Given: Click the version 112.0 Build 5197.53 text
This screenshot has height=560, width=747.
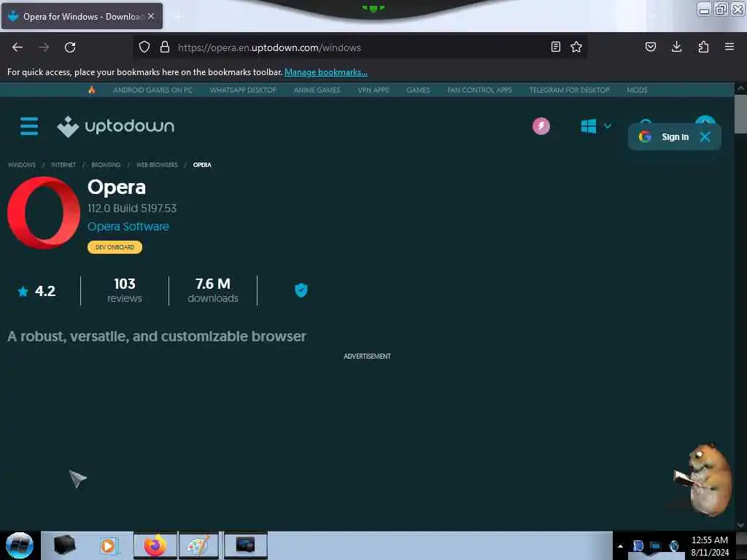Looking at the screenshot, I should pyautogui.click(x=132, y=208).
